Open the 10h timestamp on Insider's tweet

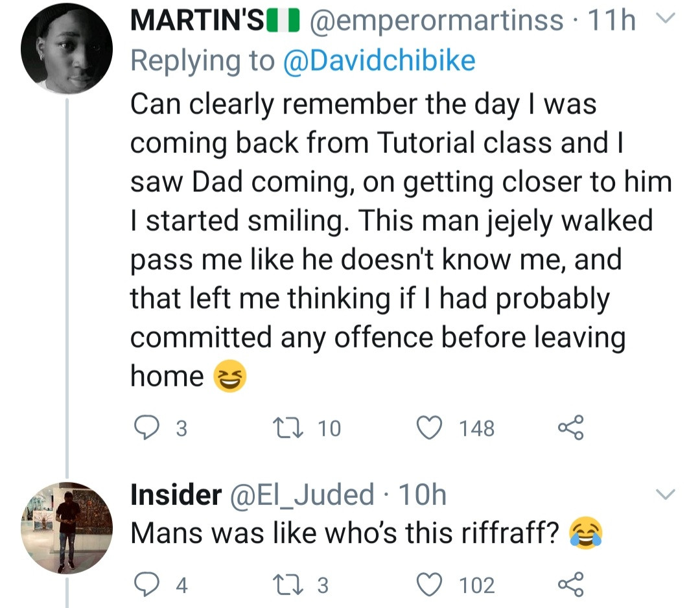422,496
